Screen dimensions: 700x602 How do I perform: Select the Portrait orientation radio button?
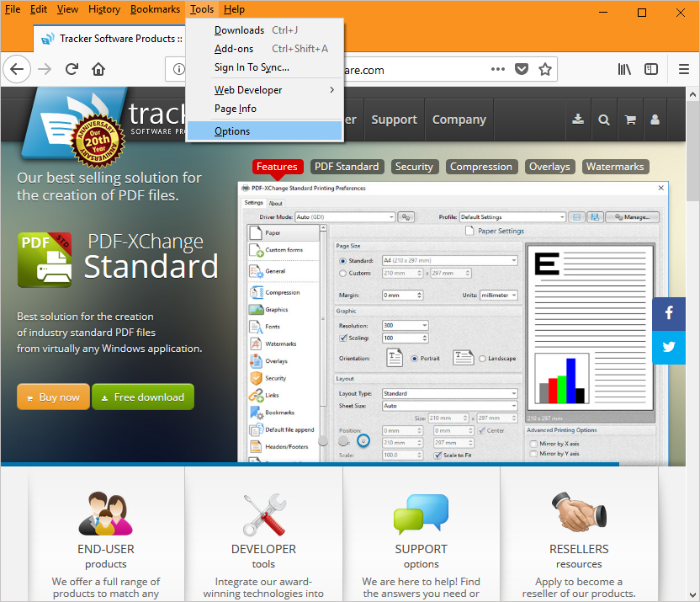pyautogui.click(x=414, y=358)
